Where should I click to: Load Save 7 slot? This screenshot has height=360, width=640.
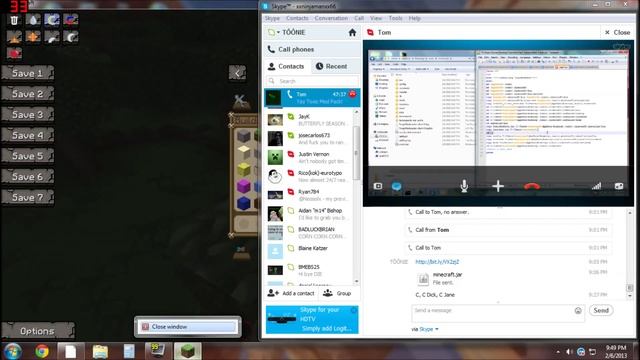pyautogui.click(x=28, y=198)
